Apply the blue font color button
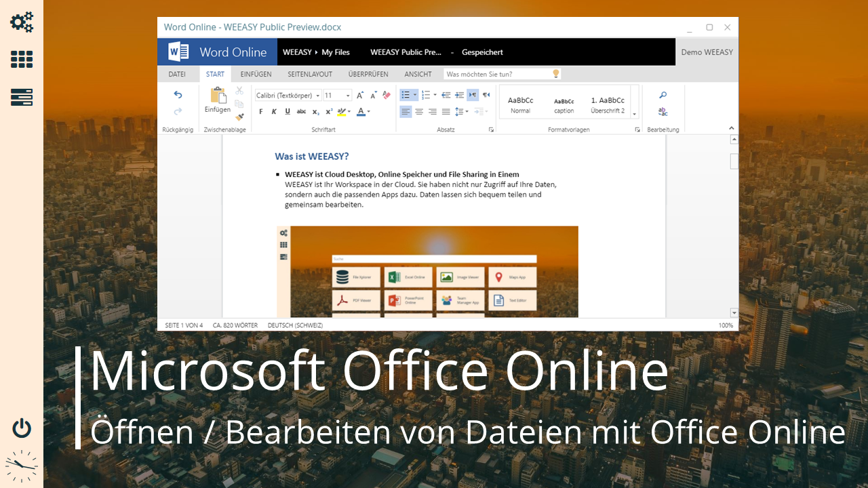Screen dimensions: 868x488 (x=361, y=112)
